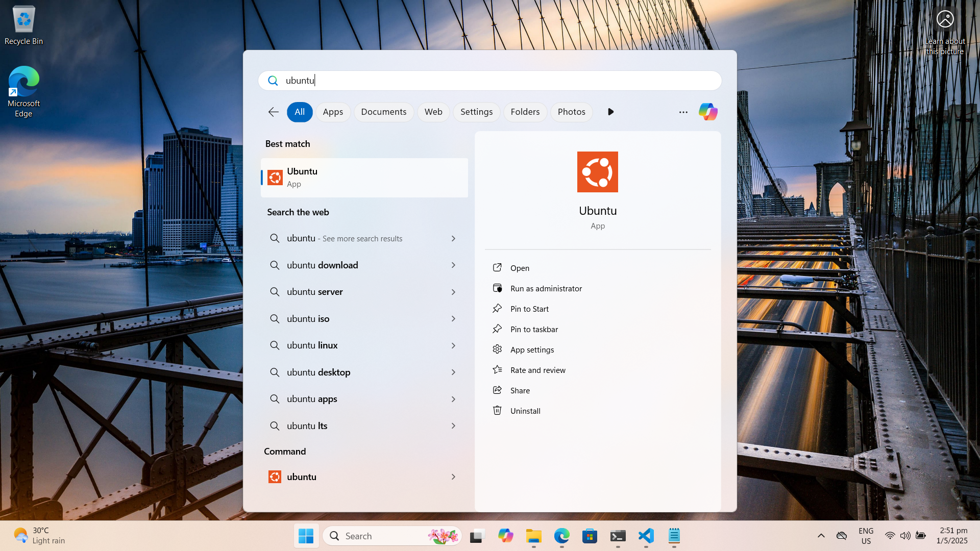
Task: Expand 'ubuntu - See more search results' chevron
Action: 453,238
